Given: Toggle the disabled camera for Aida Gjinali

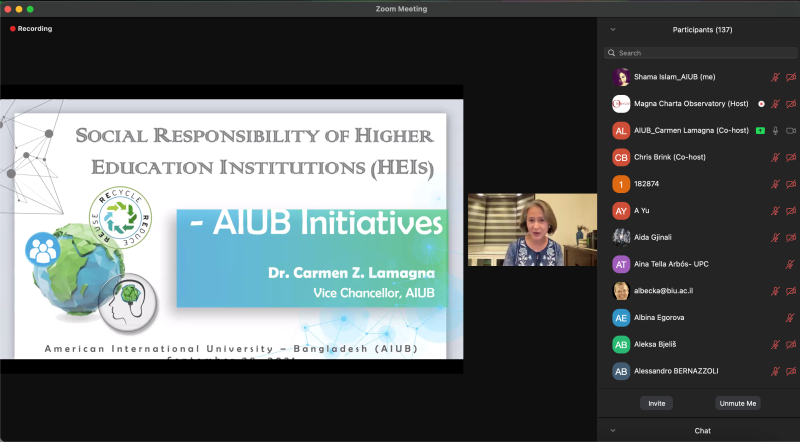Looking at the screenshot, I should [x=790, y=237].
